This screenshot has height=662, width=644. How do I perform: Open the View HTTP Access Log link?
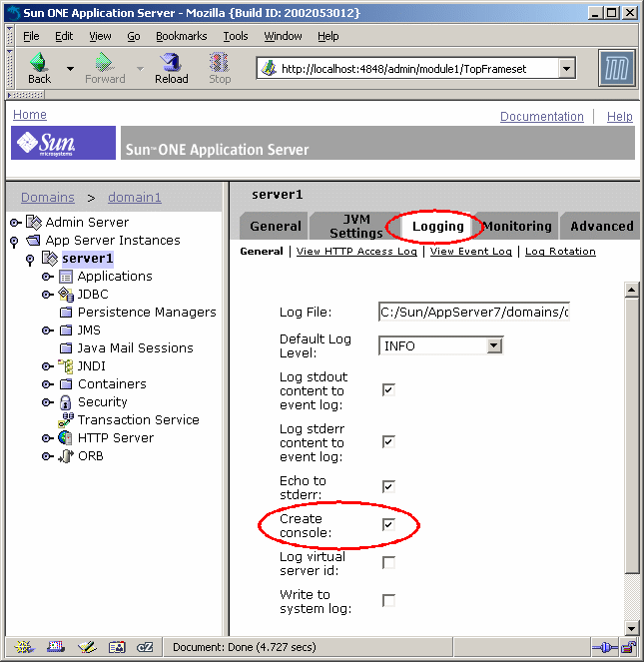click(x=356, y=252)
